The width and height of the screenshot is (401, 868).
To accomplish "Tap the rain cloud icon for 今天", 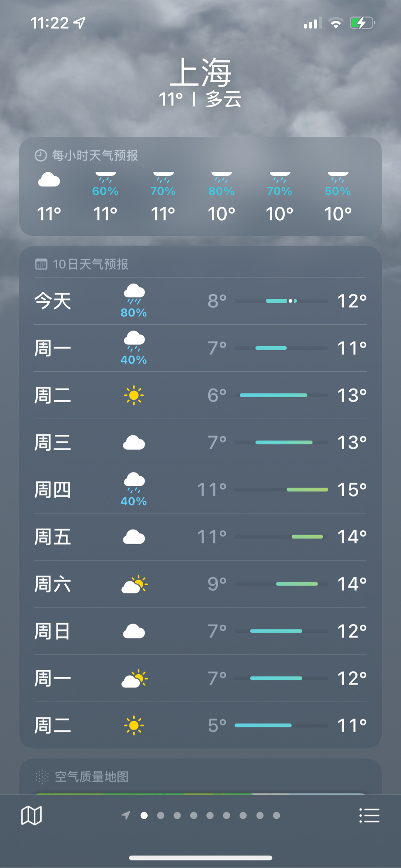I will tap(134, 294).
